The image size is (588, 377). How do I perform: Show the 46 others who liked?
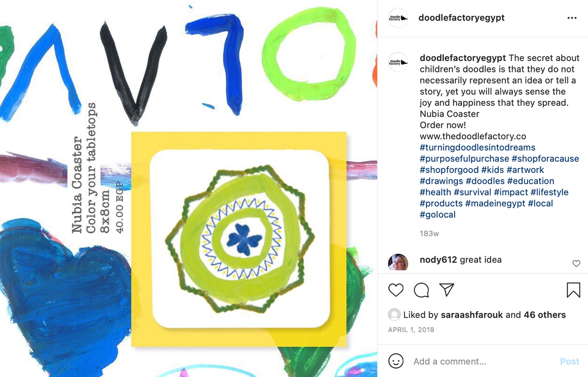coord(544,315)
